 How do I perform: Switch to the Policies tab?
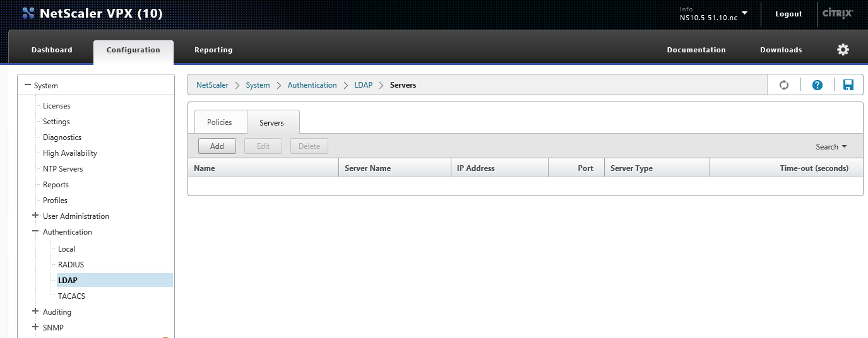pyautogui.click(x=220, y=122)
